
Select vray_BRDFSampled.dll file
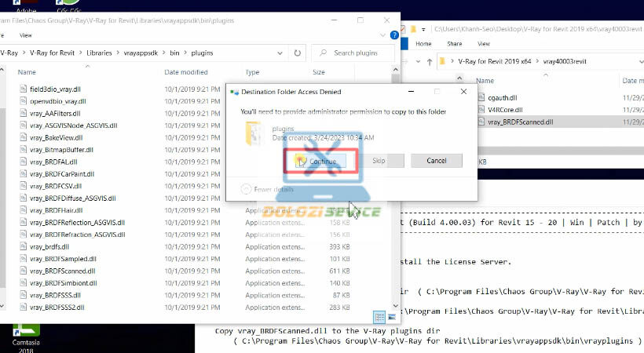[x=63, y=259]
